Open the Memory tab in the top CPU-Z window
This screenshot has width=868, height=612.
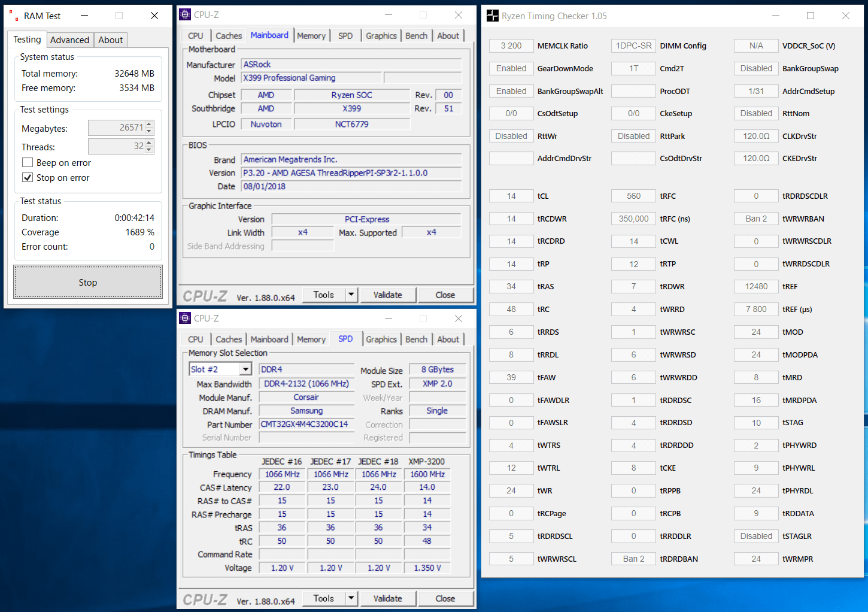point(311,36)
